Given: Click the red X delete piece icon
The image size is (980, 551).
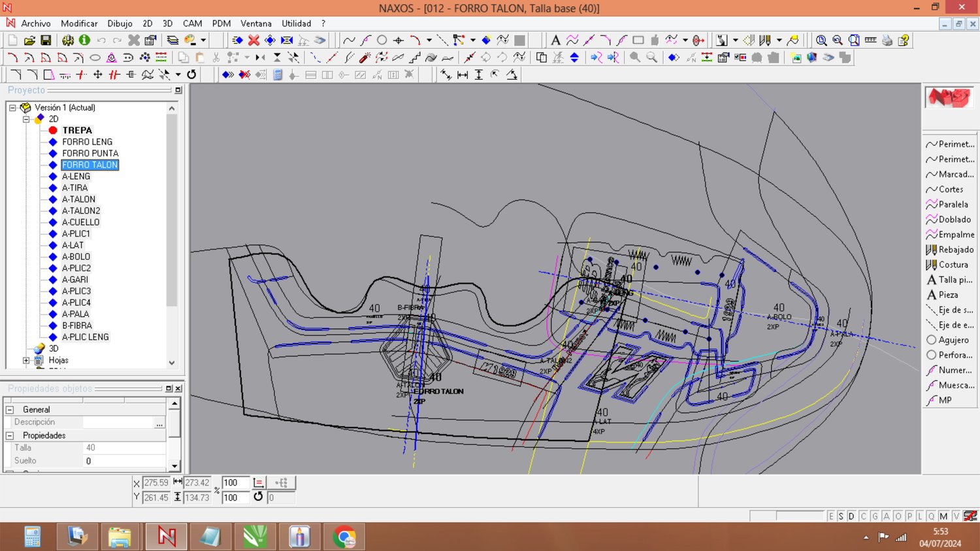Looking at the screenshot, I should coord(253,41).
